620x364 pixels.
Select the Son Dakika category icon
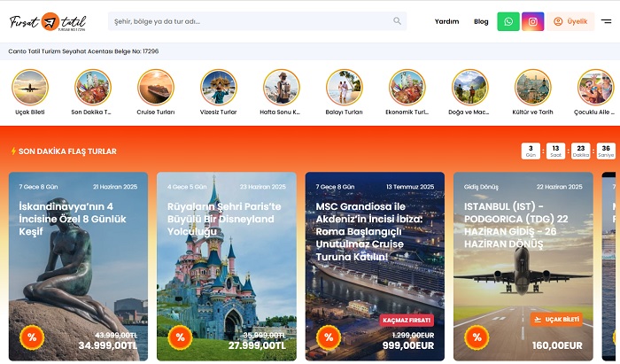pos(93,88)
